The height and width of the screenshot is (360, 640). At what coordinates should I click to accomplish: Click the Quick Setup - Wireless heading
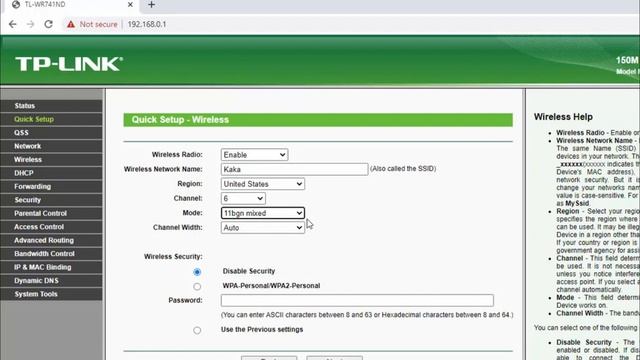click(x=180, y=120)
